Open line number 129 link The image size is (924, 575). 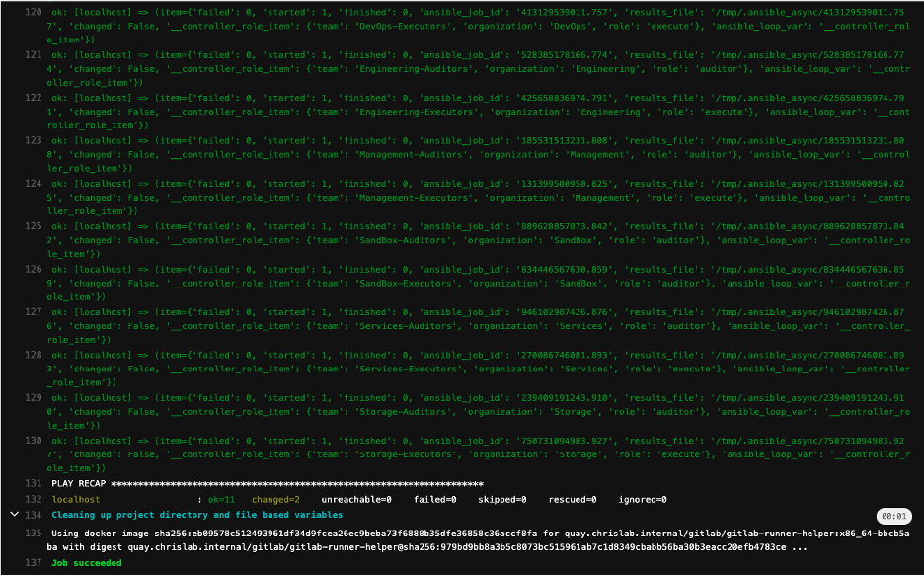pyautogui.click(x=33, y=397)
